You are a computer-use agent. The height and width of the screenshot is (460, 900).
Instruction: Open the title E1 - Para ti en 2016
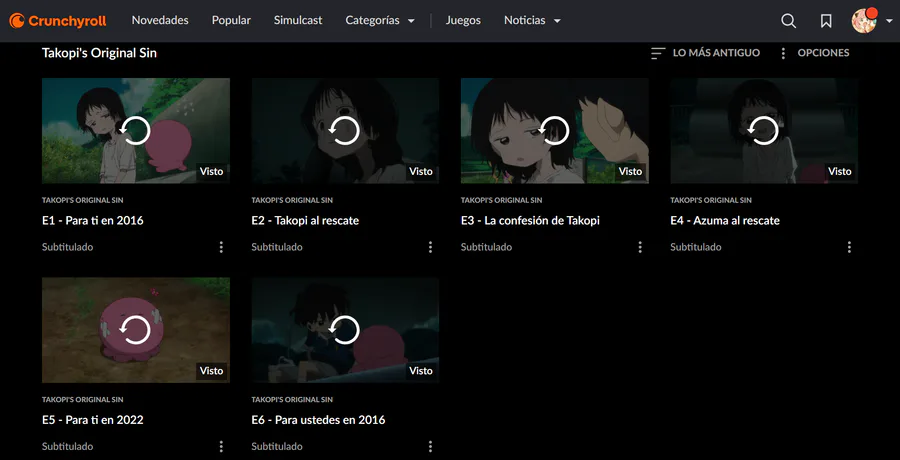[x=93, y=221]
